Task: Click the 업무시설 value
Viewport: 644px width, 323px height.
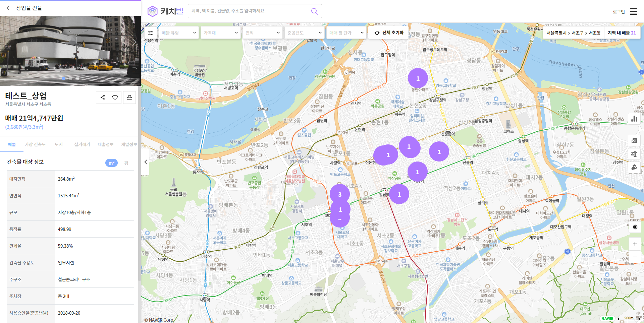Action: pyautogui.click(x=66, y=263)
